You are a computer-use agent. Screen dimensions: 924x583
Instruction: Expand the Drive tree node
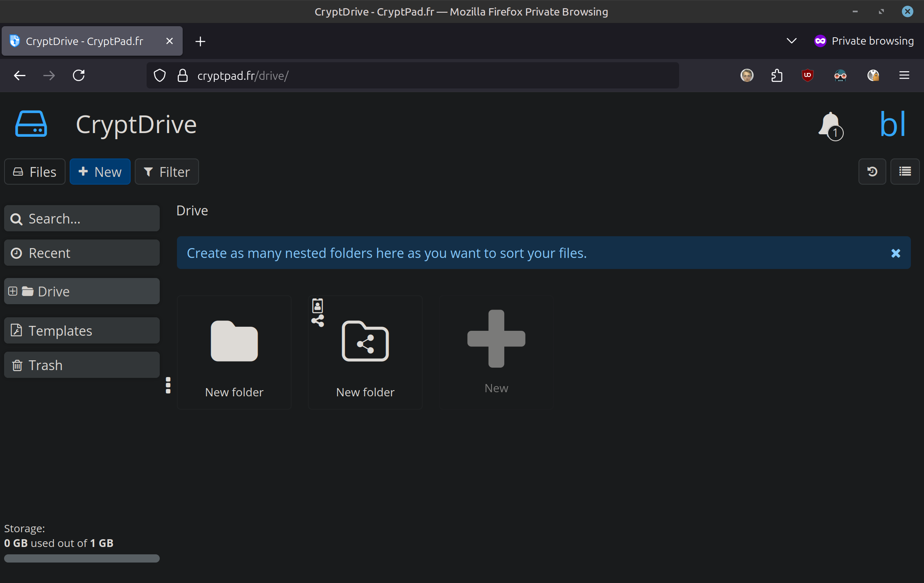13,291
